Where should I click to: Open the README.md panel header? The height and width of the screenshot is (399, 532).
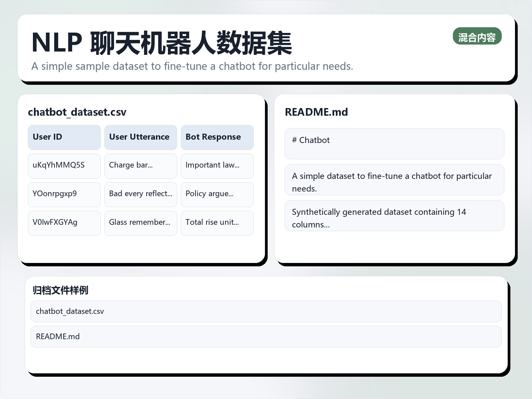click(x=316, y=112)
